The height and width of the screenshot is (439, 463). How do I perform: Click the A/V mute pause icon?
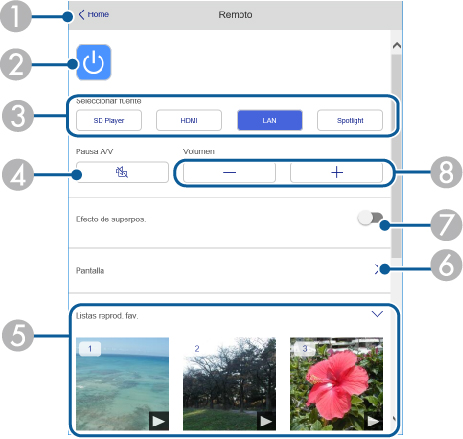(x=122, y=172)
